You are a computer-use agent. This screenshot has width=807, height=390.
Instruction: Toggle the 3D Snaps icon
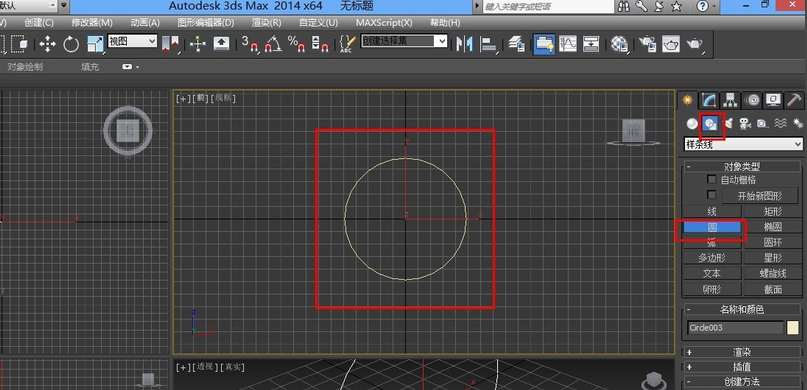[x=250, y=44]
